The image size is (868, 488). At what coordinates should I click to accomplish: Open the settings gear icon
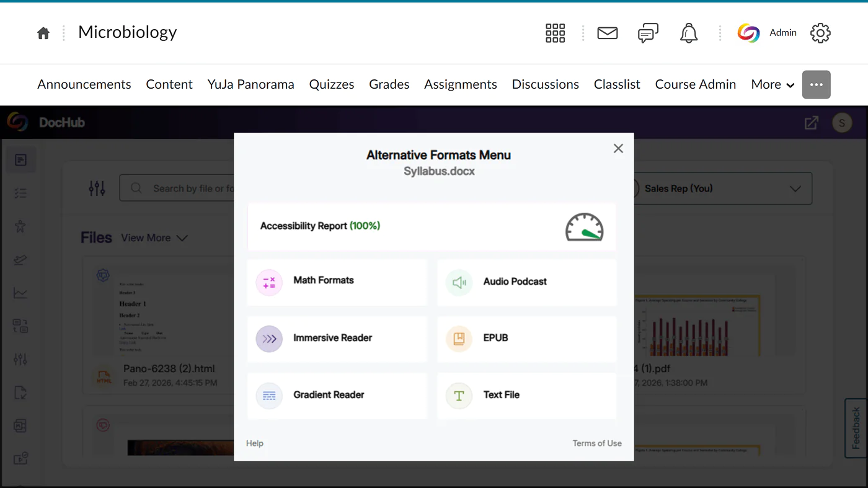pyautogui.click(x=820, y=33)
